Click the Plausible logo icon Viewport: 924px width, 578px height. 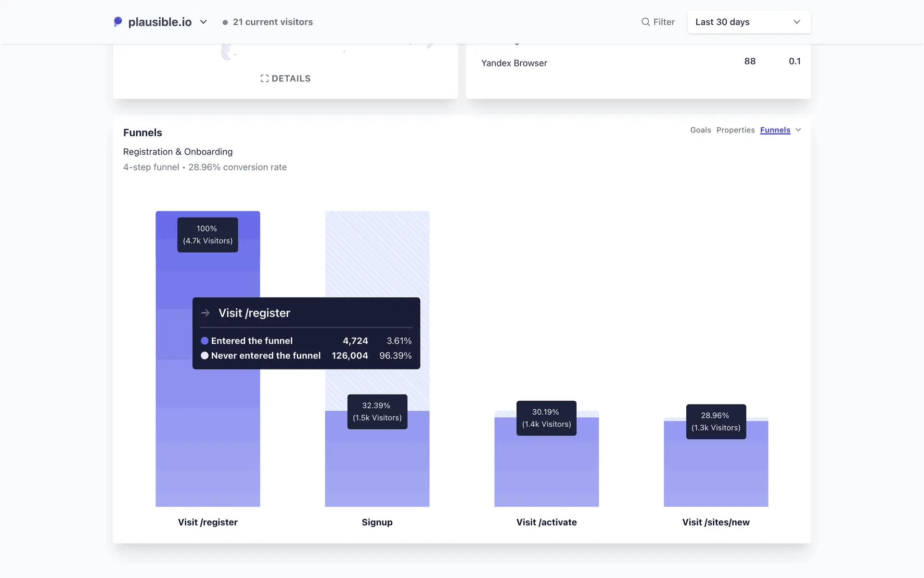(x=118, y=22)
